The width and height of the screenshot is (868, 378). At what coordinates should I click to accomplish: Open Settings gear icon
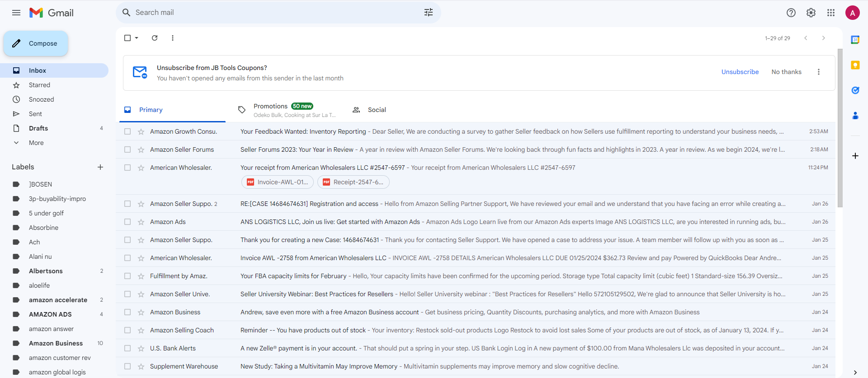[x=811, y=13]
